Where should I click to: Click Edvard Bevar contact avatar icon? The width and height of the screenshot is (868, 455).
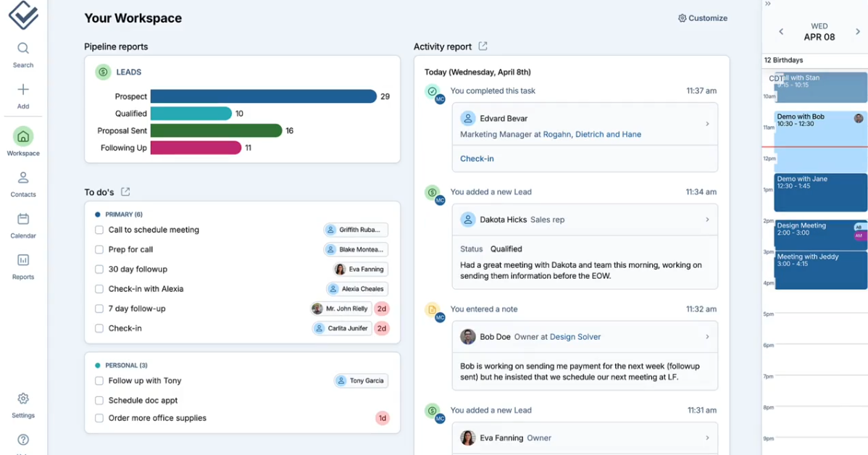point(468,118)
